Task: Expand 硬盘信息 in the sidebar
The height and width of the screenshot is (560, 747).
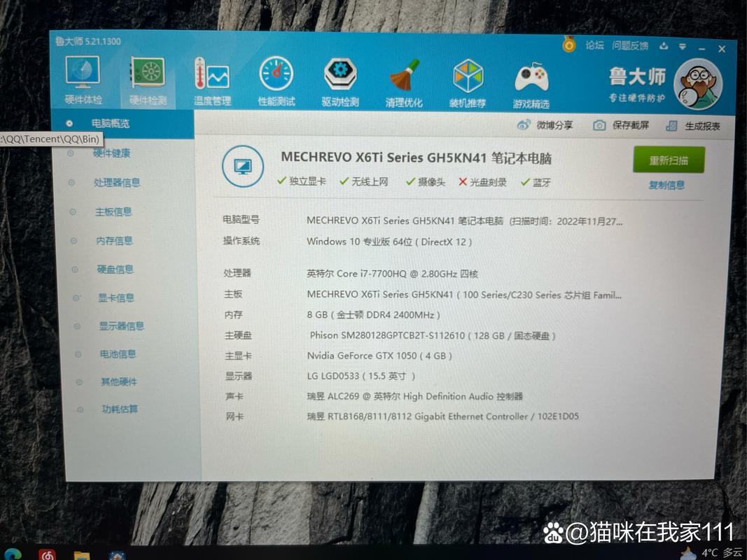Action: (115, 269)
